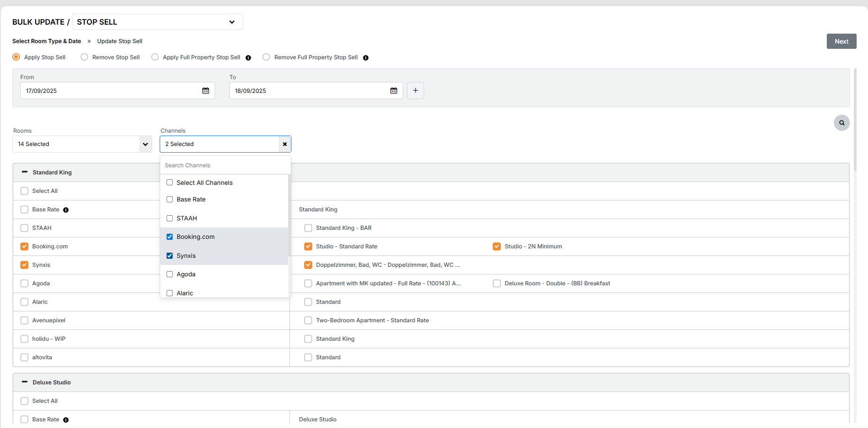
Task: Go to Update Stop Sell step
Action: 119,41
